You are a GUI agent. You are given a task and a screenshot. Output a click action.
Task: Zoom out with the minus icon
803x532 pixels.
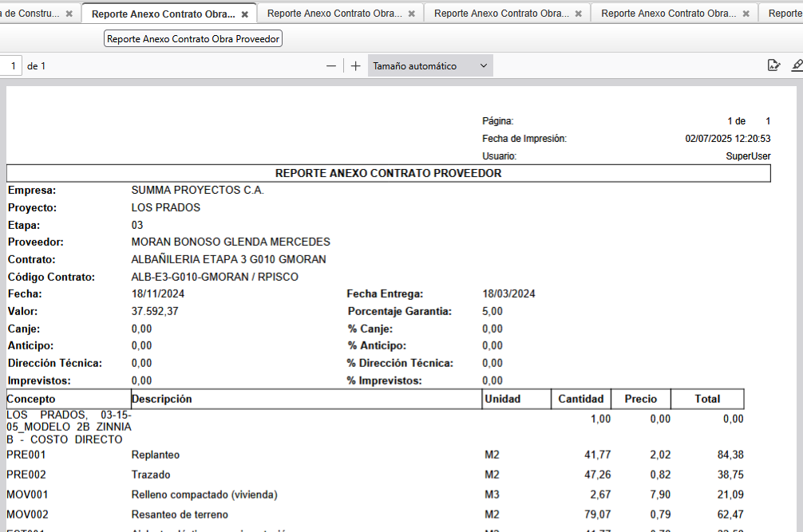331,66
